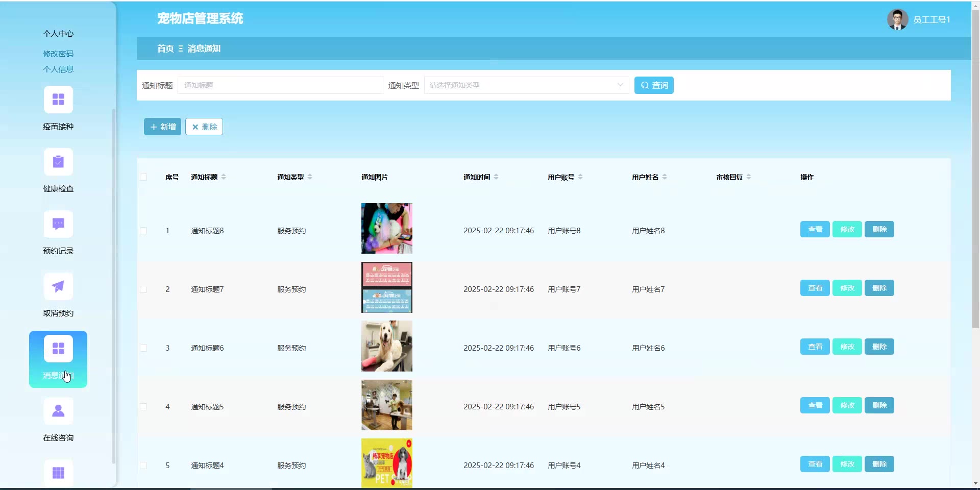This screenshot has width=980, height=490.
Task: Open the 在线咨询 person icon
Action: 58,411
